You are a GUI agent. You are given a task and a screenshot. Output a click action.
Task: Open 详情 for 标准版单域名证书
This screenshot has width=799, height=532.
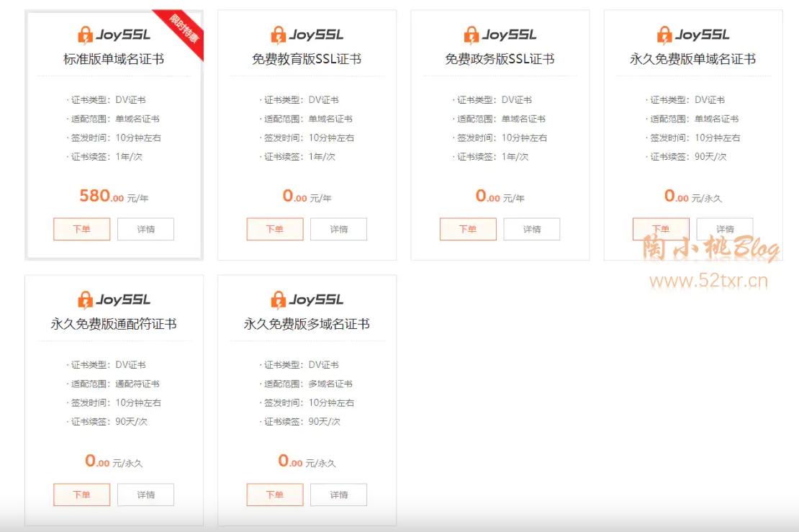coord(145,230)
